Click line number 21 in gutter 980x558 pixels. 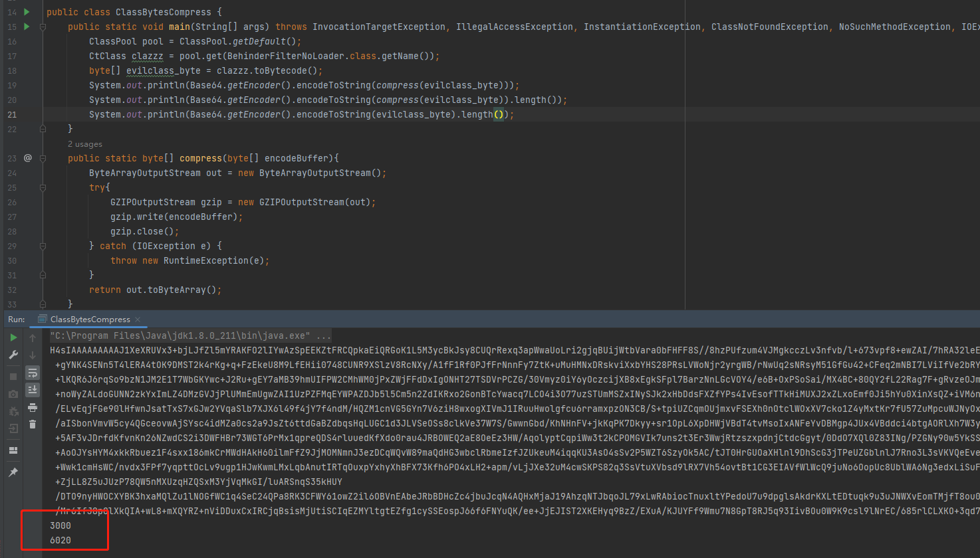click(x=12, y=114)
